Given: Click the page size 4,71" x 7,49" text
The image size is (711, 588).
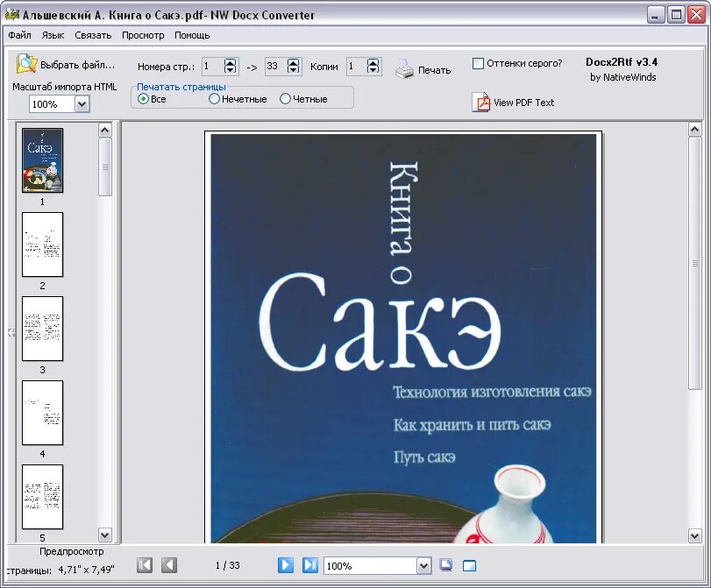Looking at the screenshot, I should click(x=86, y=570).
